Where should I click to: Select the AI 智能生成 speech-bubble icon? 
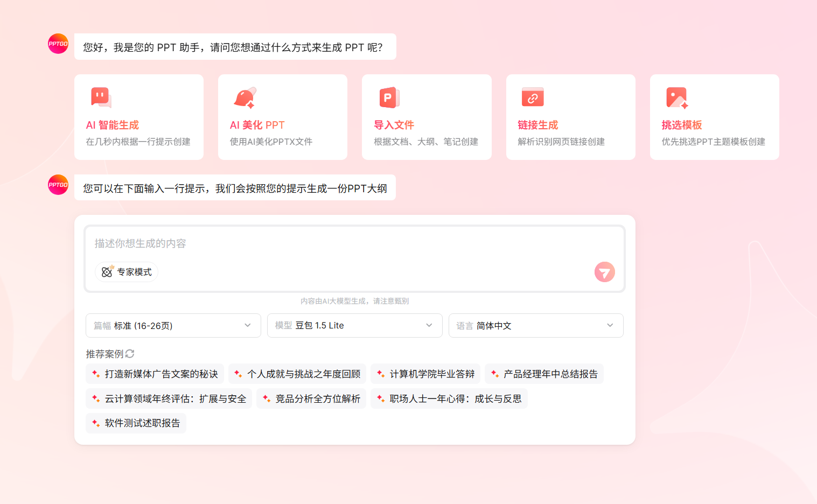click(x=101, y=97)
